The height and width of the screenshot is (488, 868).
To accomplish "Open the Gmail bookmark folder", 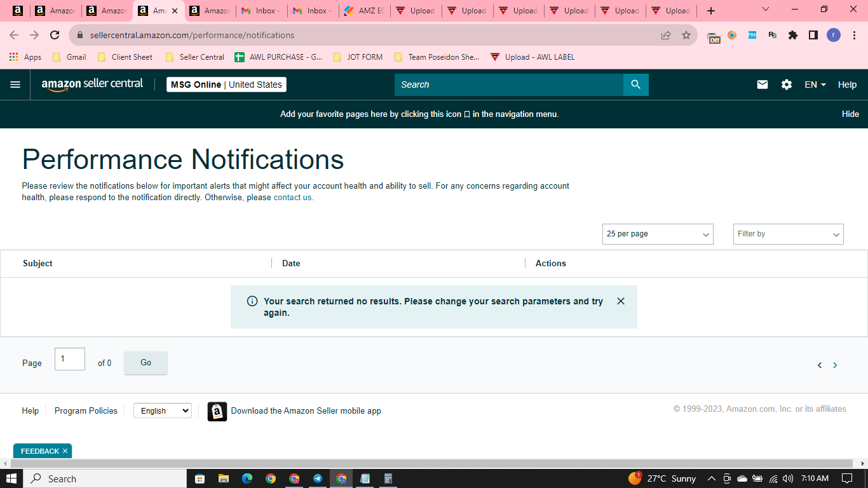I will (x=69, y=57).
